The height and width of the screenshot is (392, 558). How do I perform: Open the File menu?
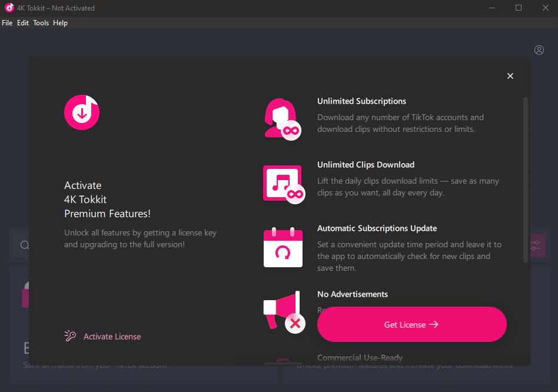click(x=7, y=23)
